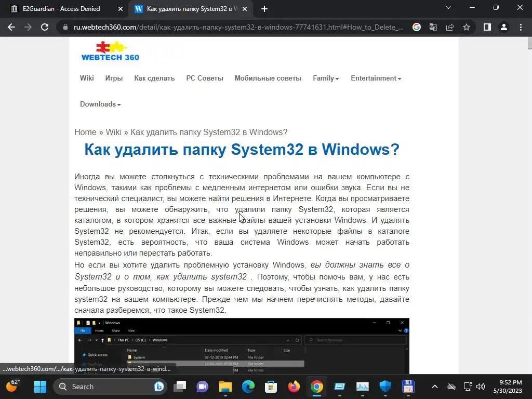Launch Microsoft Edge from the taskbar

(x=248, y=387)
